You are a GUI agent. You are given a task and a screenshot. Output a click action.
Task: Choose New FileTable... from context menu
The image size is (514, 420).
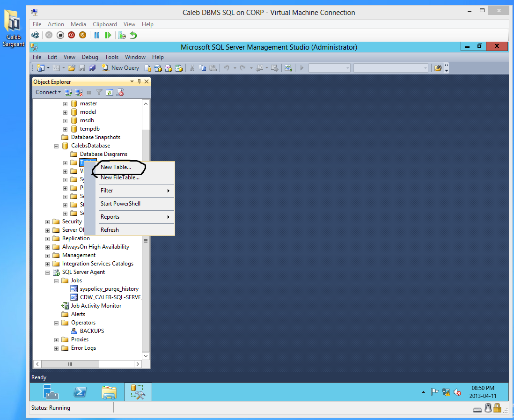tap(120, 177)
